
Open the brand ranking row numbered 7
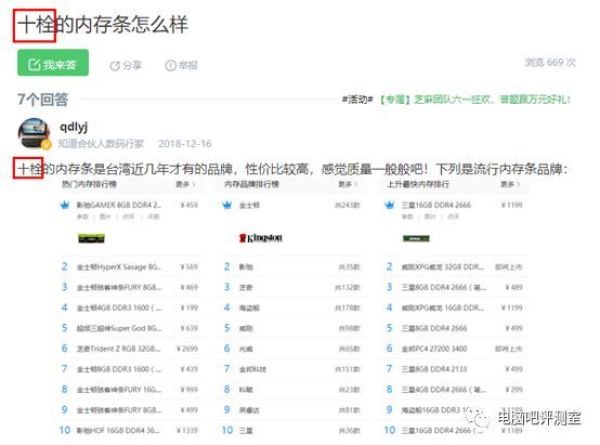(x=292, y=369)
